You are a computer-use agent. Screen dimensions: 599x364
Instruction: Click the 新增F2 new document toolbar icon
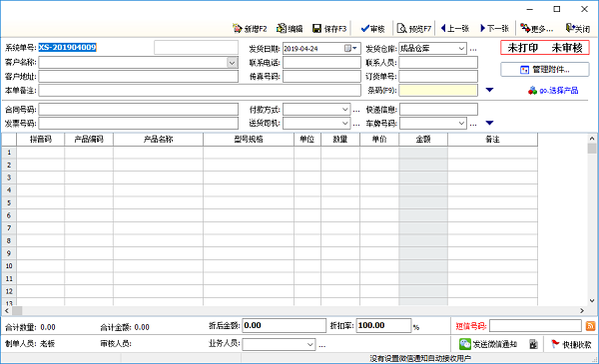point(250,29)
